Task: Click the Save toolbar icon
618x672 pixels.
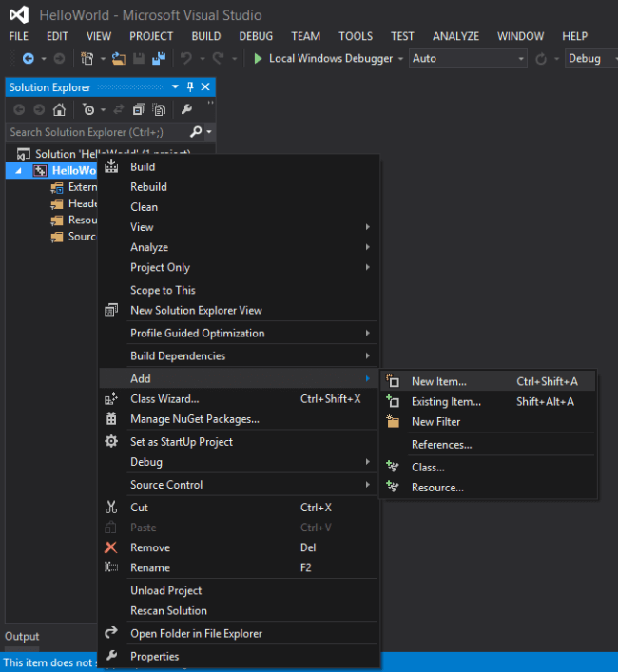Action: [x=139, y=58]
